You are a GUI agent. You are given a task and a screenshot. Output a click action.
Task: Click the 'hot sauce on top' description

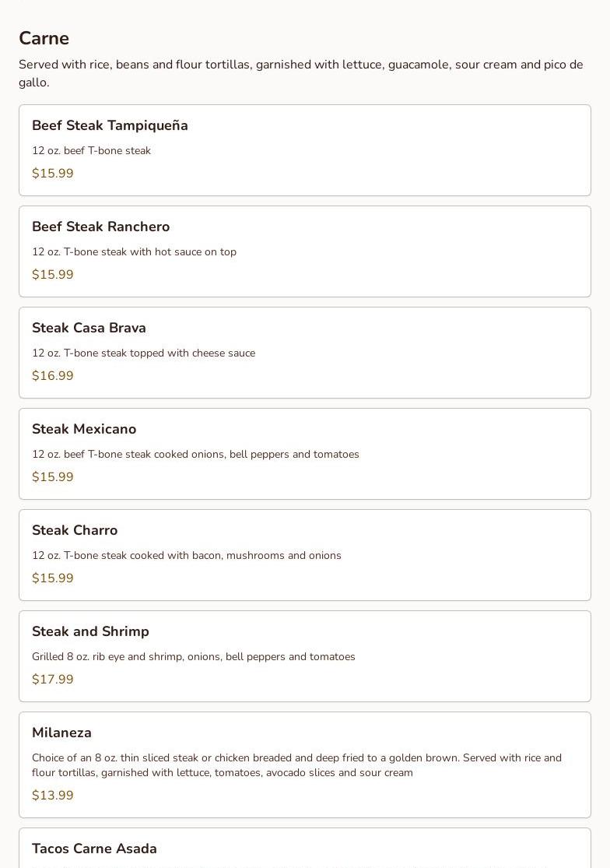[x=134, y=252]
